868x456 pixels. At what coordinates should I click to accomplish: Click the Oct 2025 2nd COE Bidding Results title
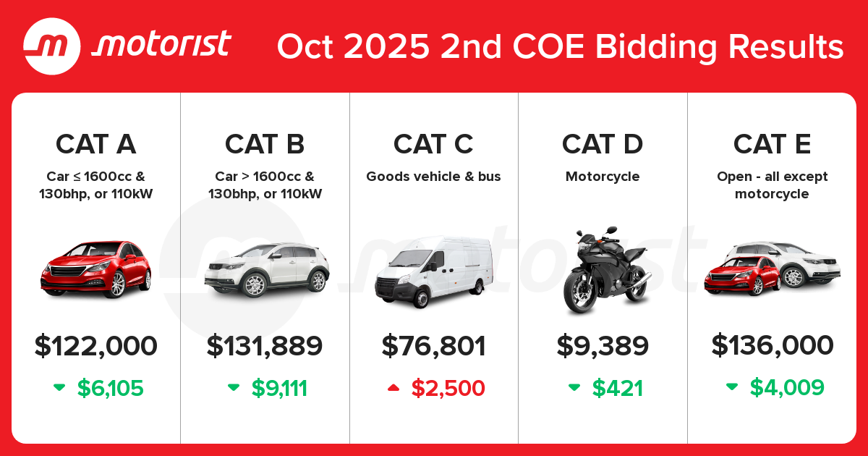(560, 47)
